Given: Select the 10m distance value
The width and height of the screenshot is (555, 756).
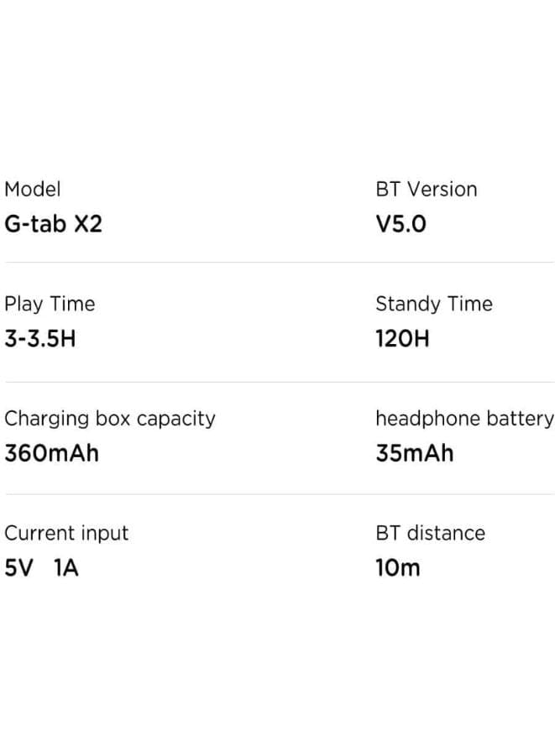Looking at the screenshot, I should point(397,568).
